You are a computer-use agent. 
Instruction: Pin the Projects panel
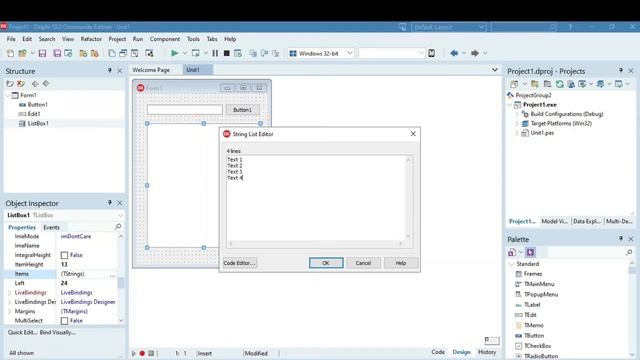click(621, 71)
